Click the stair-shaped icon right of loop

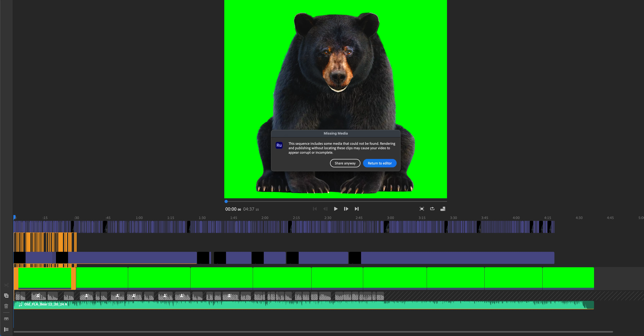(443, 209)
